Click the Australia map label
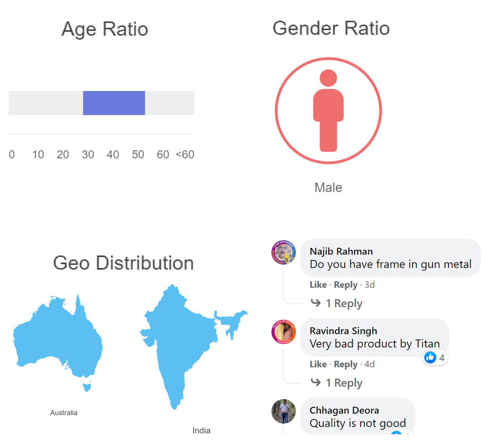 pyautogui.click(x=64, y=412)
